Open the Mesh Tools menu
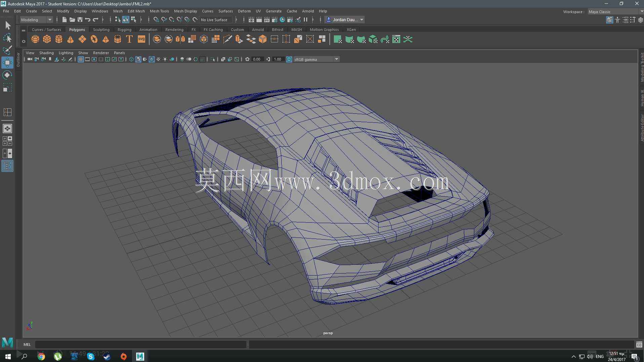Viewport: 644px width, 362px height. pyautogui.click(x=159, y=11)
